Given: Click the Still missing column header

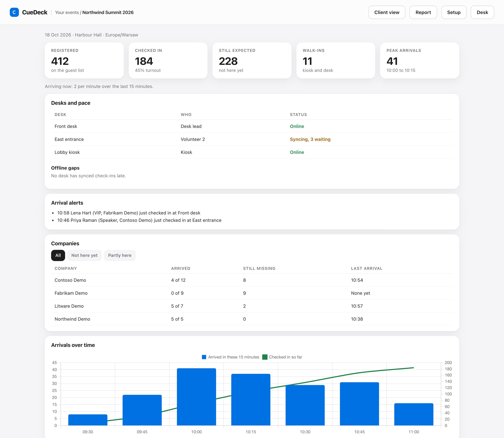Looking at the screenshot, I should coord(259,268).
